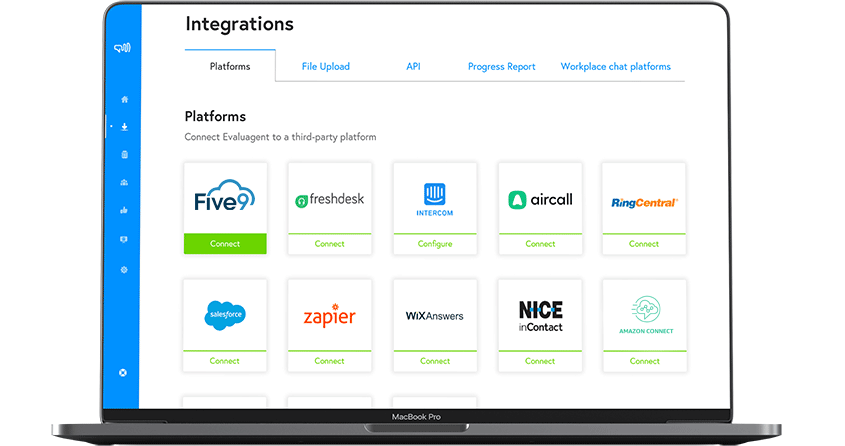Open the clipboard icon in sidebar
Image resolution: width=845 pixels, height=446 pixels.
pos(124,155)
